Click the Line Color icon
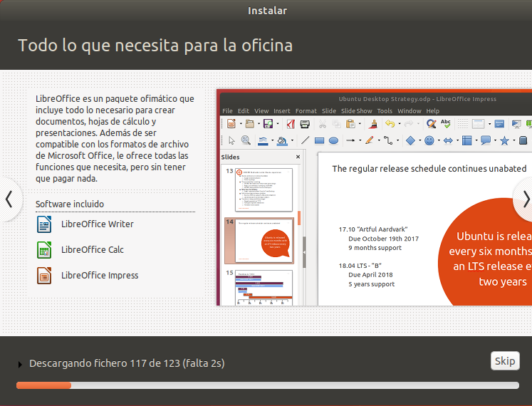Viewport: 532px width, 406px height. (263, 141)
